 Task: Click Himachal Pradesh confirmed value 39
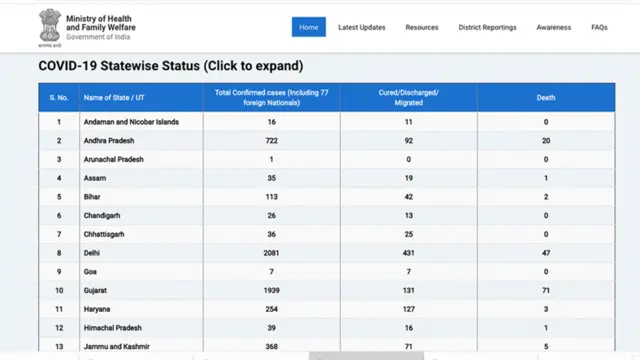tap(271, 328)
